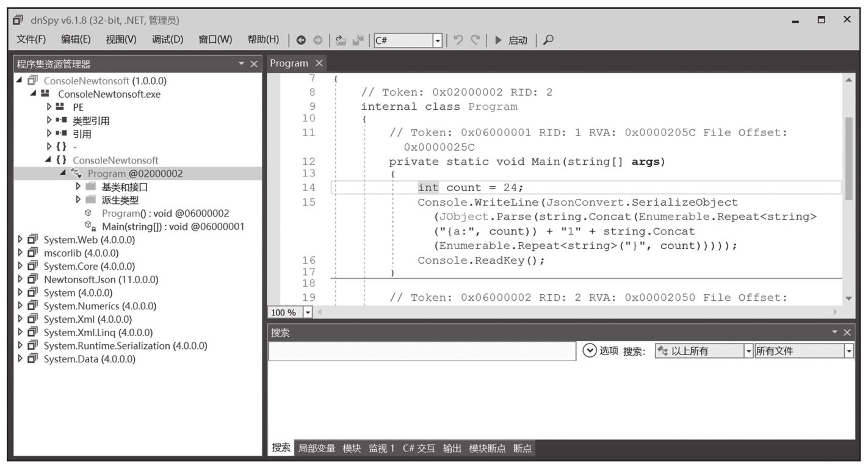The height and width of the screenshot is (468, 868).
Task: Click the Main method icon in tree
Action: (x=89, y=226)
